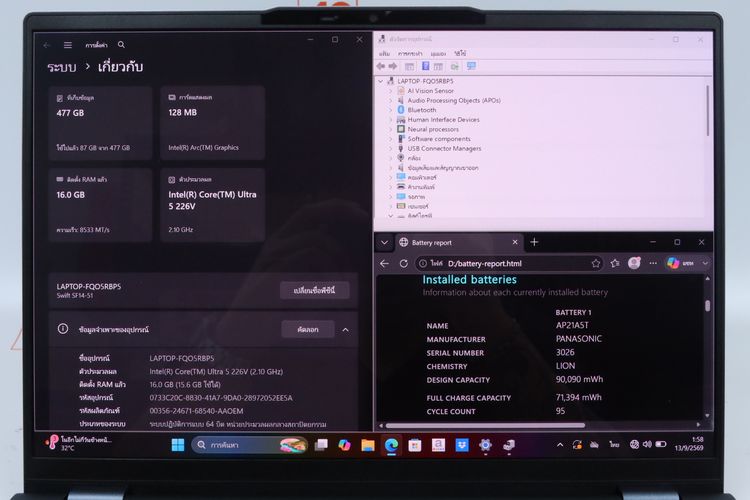Expand the Human Interface Devices node

tap(390, 120)
